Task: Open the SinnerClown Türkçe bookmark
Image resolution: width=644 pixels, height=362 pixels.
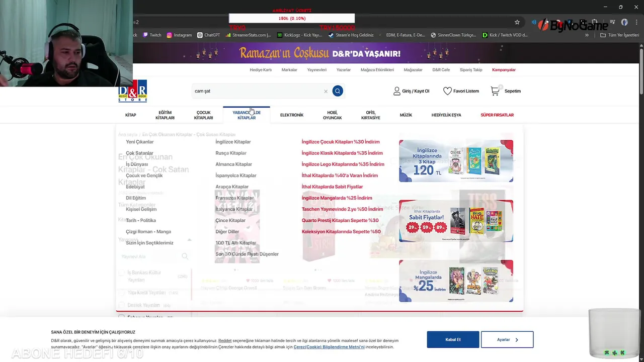Action: pos(453,35)
